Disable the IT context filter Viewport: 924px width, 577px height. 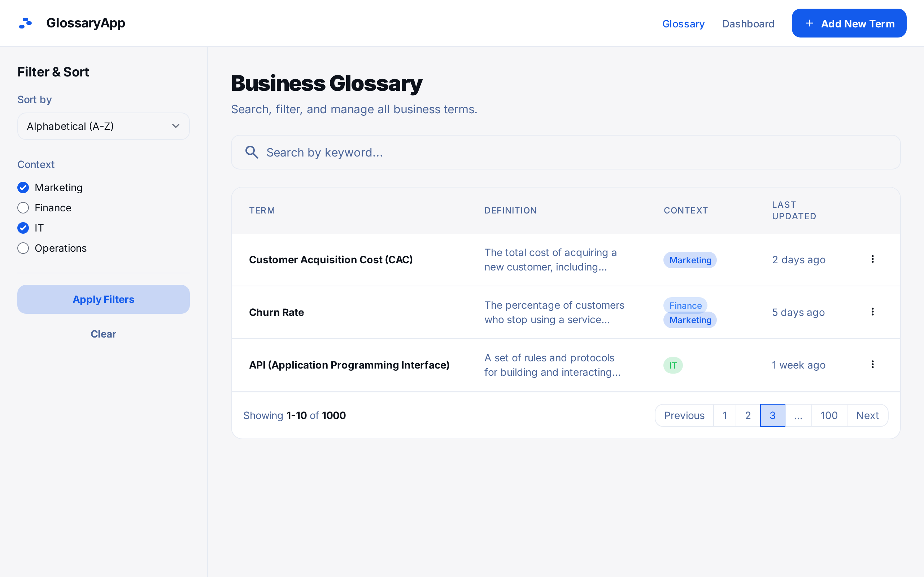pyautogui.click(x=23, y=228)
